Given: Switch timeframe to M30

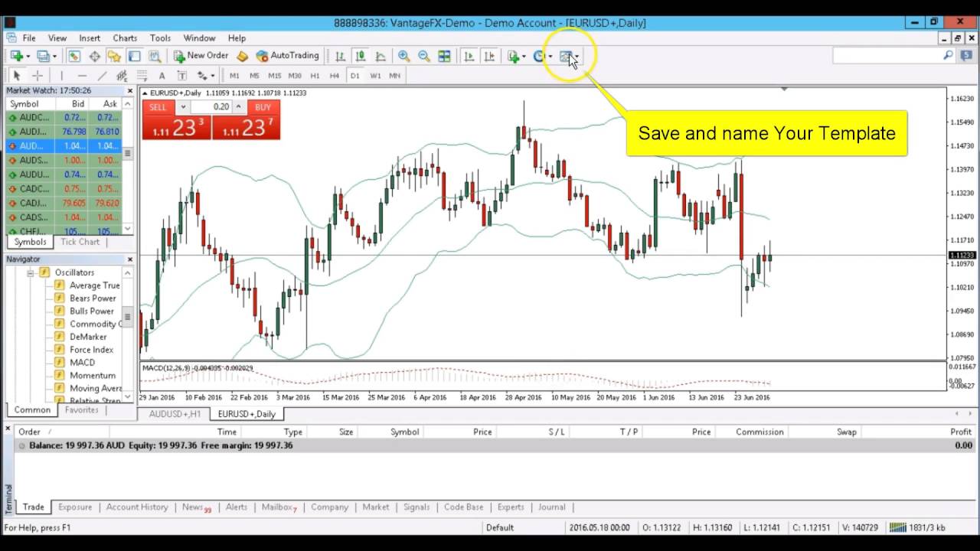Looking at the screenshot, I should (x=295, y=76).
